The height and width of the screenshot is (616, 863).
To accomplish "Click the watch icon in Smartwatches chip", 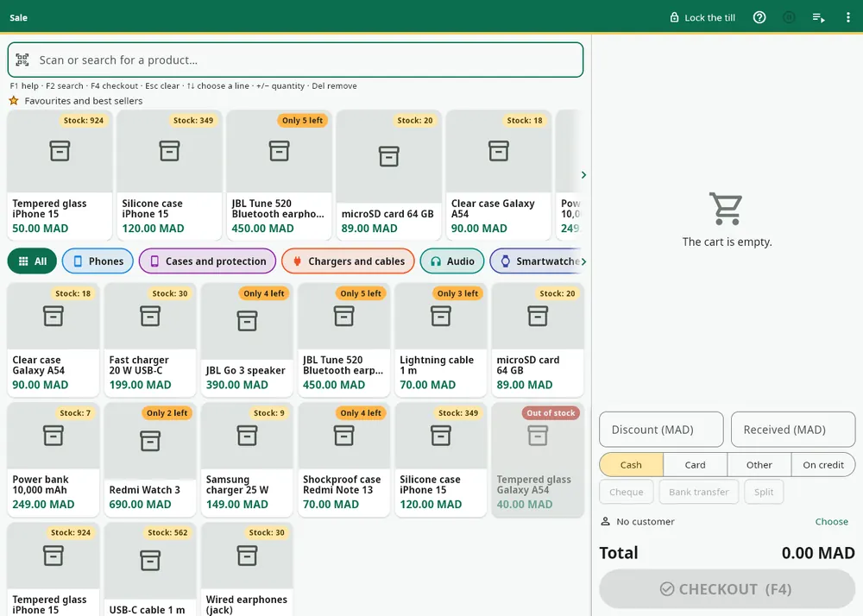I will click(x=505, y=261).
